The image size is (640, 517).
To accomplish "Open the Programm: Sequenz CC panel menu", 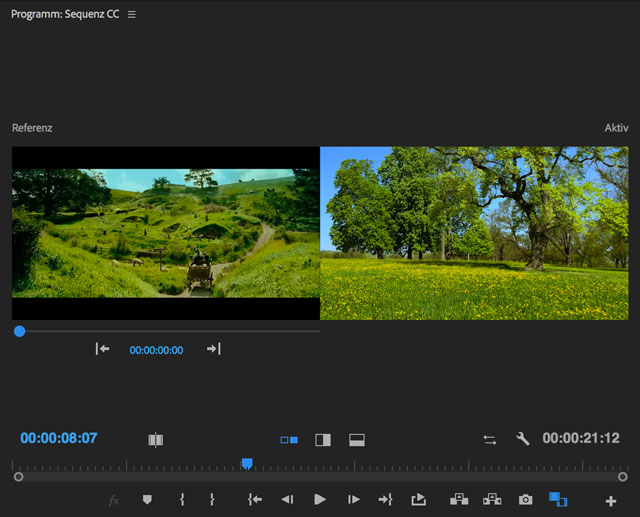I will [132, 15].
